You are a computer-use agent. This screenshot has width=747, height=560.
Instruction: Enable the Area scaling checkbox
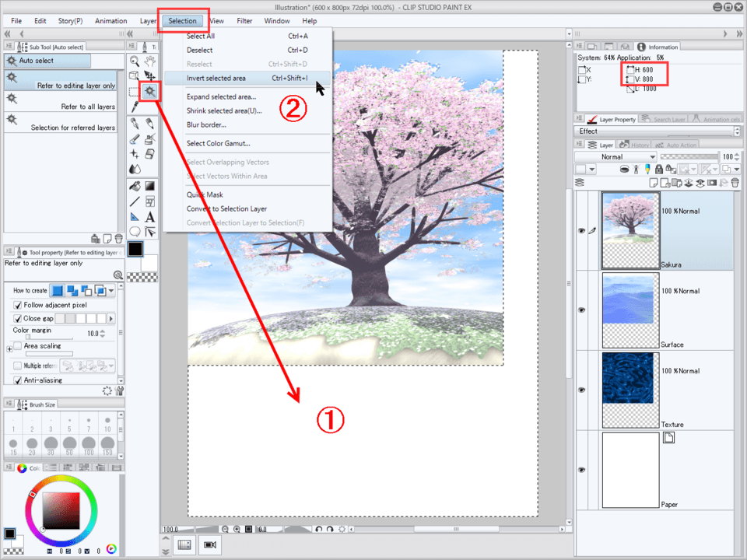point(18,345)
